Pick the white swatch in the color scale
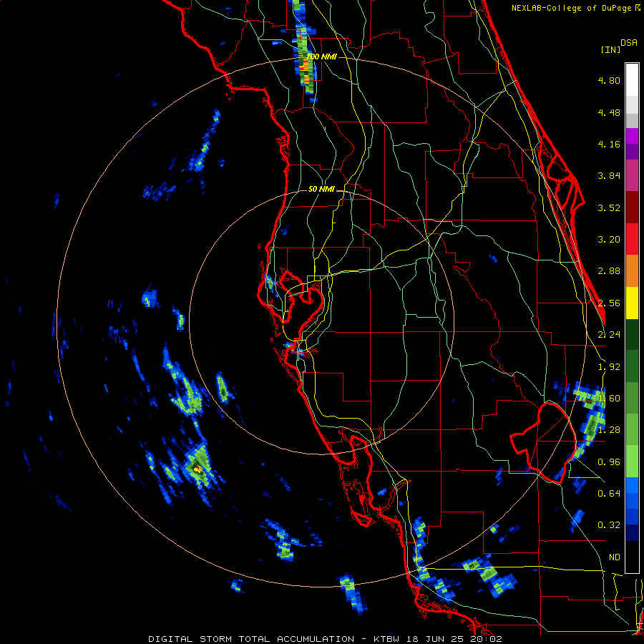The image size is (644, 644). pos(632,80)
